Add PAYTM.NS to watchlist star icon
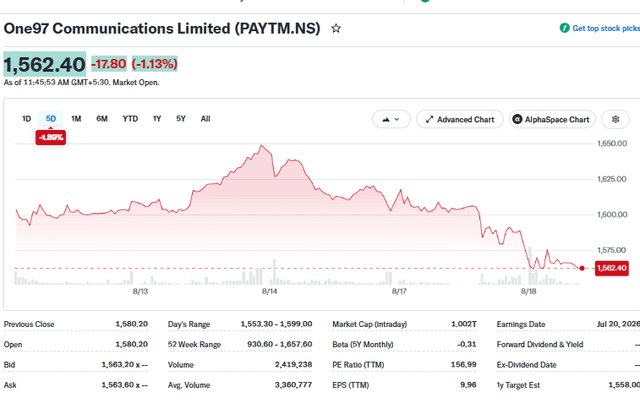 tap(336, 29)
